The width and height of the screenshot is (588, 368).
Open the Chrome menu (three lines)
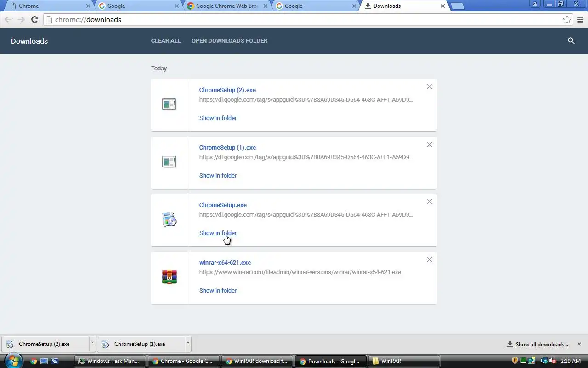click(581, 19)
